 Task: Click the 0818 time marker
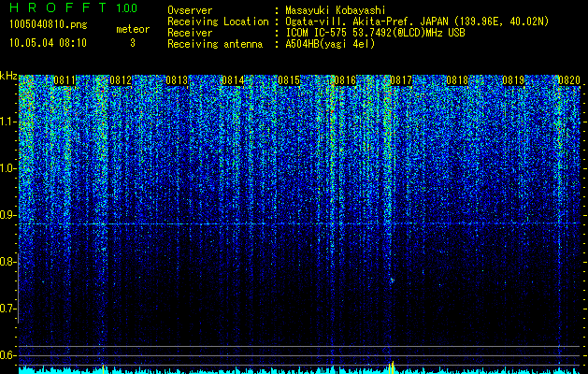pos(457,80)
